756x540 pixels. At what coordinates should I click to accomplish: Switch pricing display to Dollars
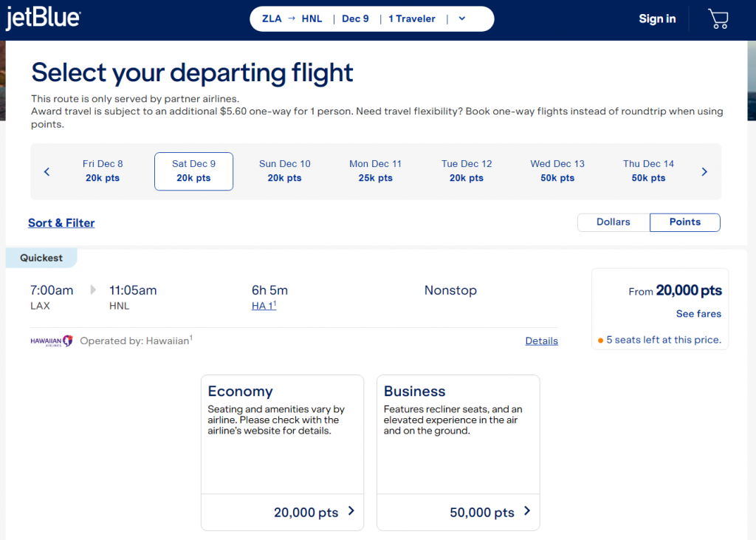click(x=614, y=222)
